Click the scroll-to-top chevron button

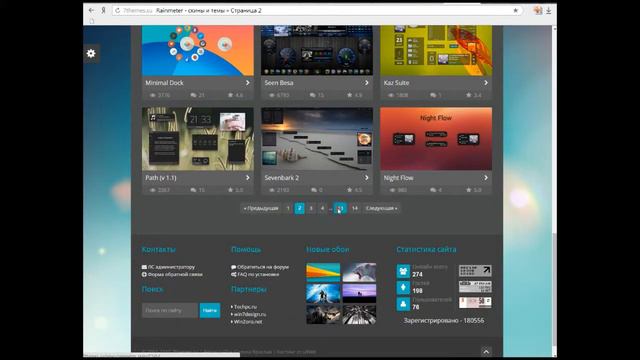click(486, 351)
